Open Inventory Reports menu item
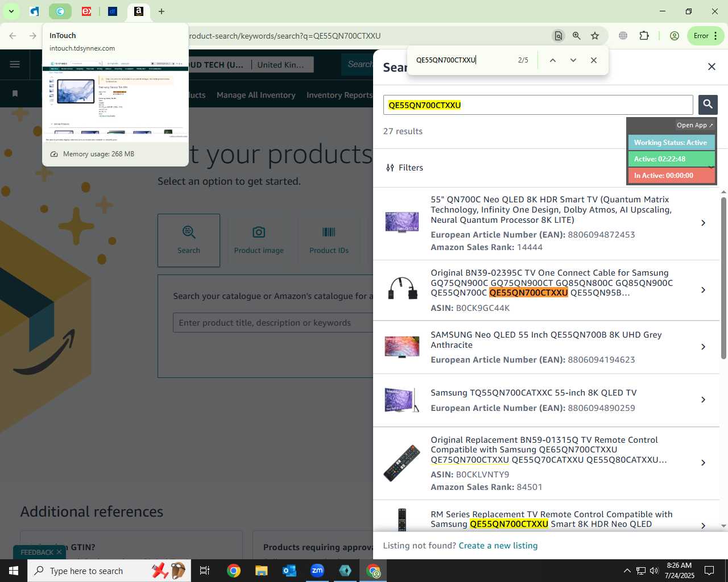 tap(339, 95)
